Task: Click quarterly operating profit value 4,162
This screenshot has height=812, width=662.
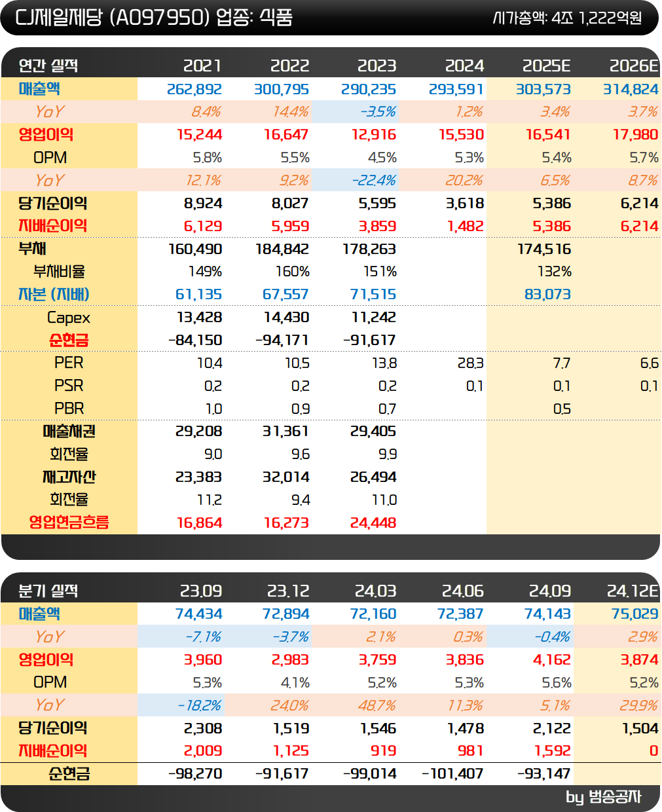Action: click(x=552, y=660)
